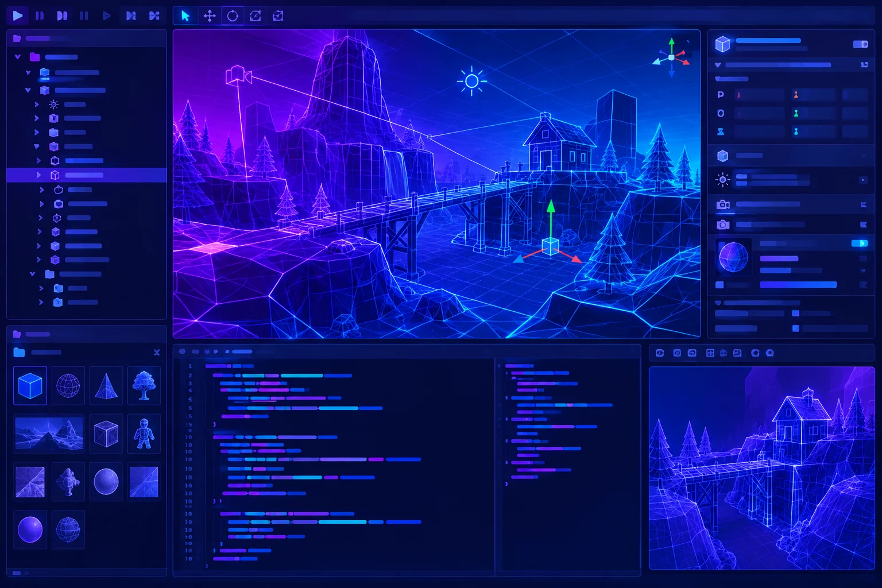Adjust the bright blue slider below the material preview
This screenshot has height=588, width=882.
click(x=798, y=285)
